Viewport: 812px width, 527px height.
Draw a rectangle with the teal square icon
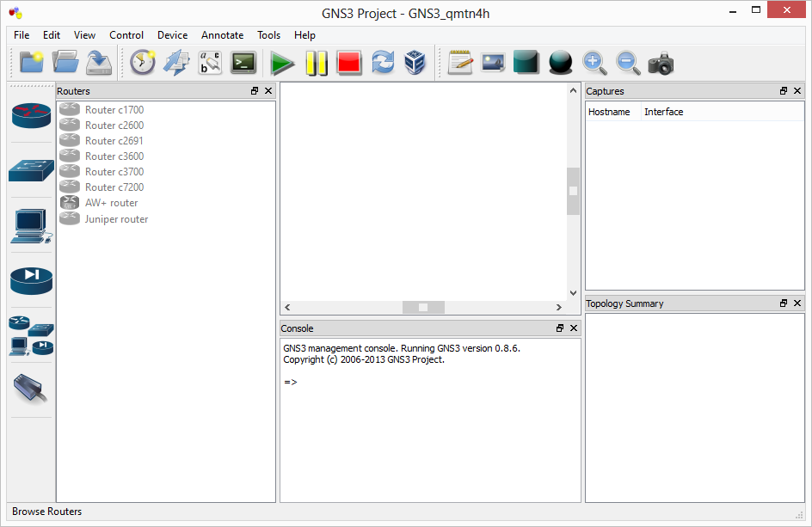point(526,63)
